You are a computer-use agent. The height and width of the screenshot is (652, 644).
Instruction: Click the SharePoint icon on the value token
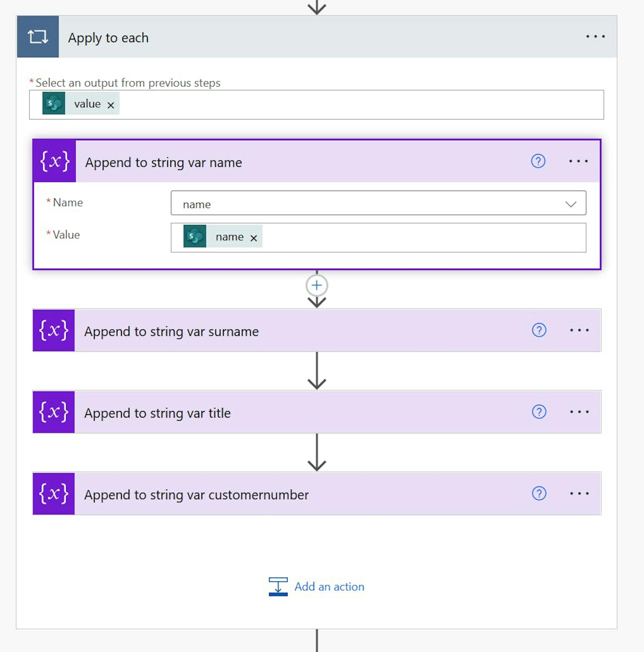click(53, 103)
